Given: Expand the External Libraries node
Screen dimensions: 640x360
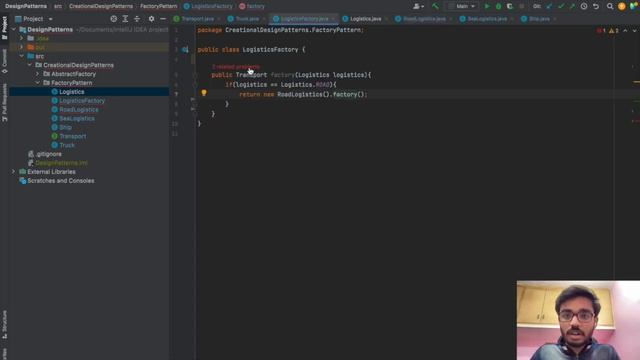Looking at the screenshot, I should [13, 172].
